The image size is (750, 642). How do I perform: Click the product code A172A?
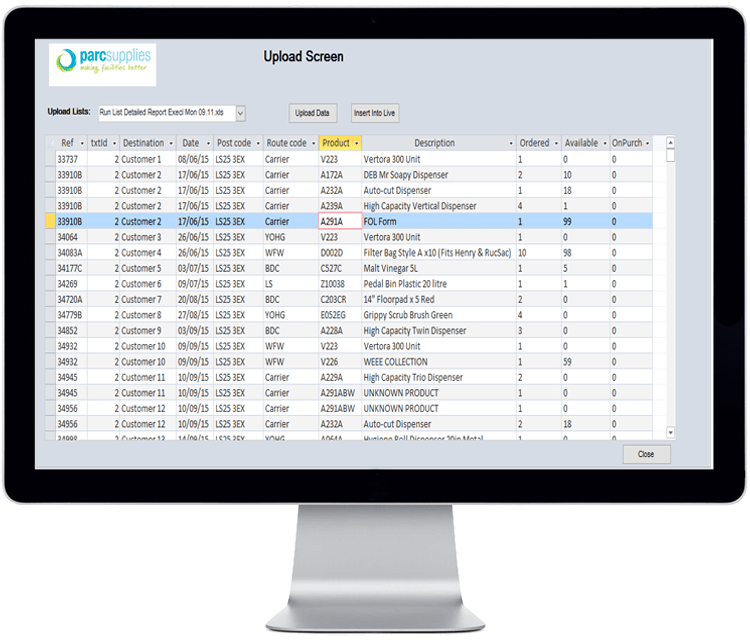340,175
